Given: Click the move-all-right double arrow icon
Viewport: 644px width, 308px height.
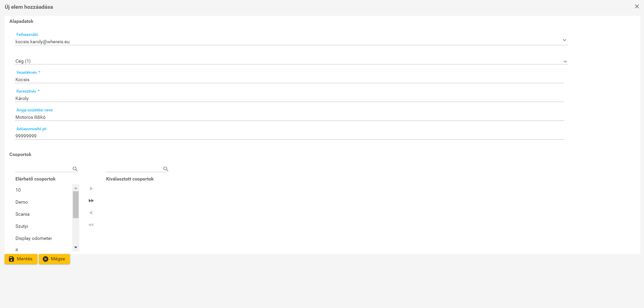Looking at the screenshot, I should coord(91,201).
